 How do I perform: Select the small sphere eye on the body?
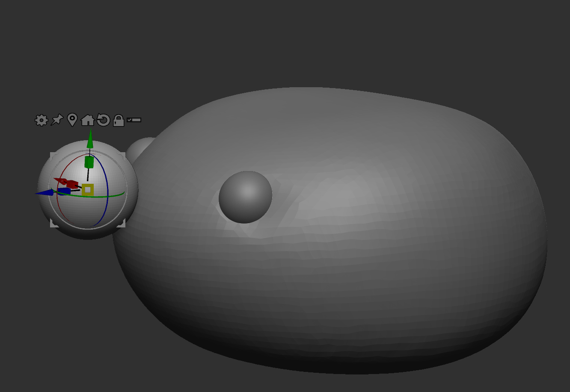[x=246, y=197]
